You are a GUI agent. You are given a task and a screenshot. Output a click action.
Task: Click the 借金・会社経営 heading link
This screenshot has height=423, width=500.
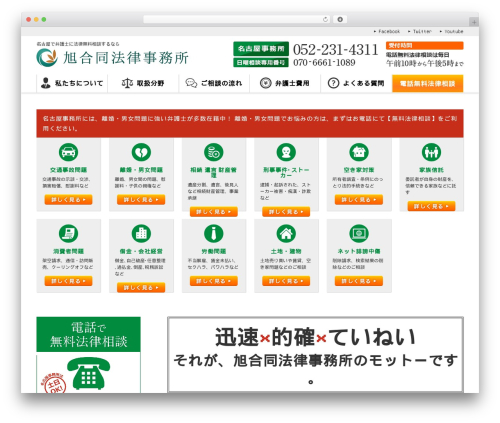(141, 251)
